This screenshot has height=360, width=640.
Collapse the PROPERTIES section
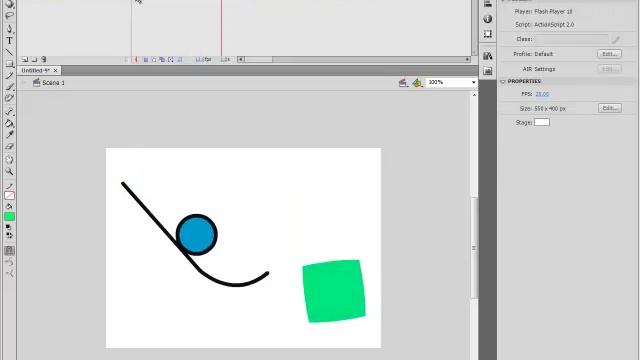coord(503,82)
